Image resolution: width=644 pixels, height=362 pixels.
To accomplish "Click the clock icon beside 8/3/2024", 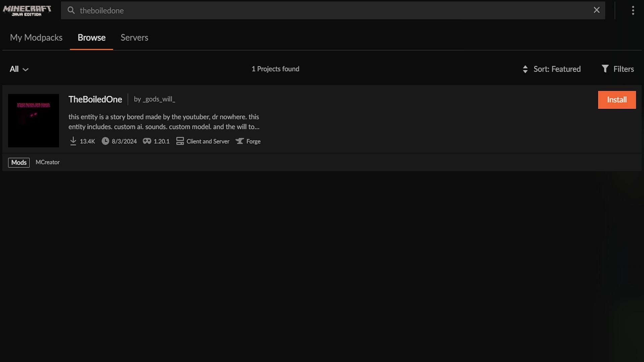I will click(105, 141).
